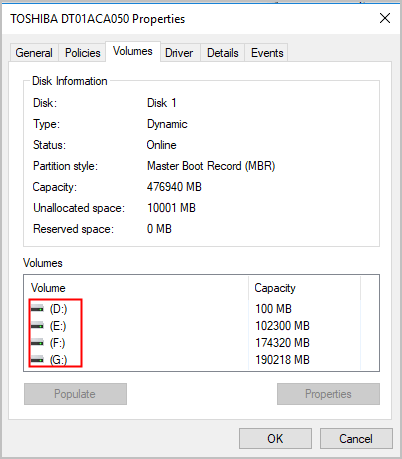
Task: Dismiss dialog with Cancel button
Action: click(x=356, y=439)
